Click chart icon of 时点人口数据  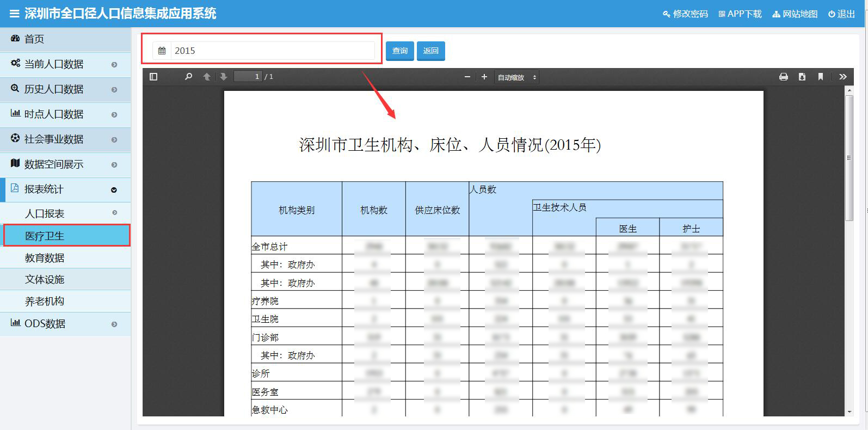[15, 114]
